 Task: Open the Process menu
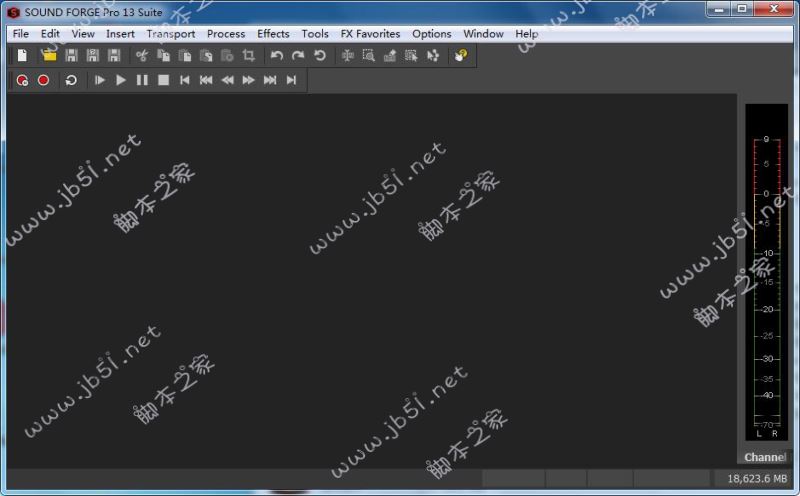click(x=226, y=34)
